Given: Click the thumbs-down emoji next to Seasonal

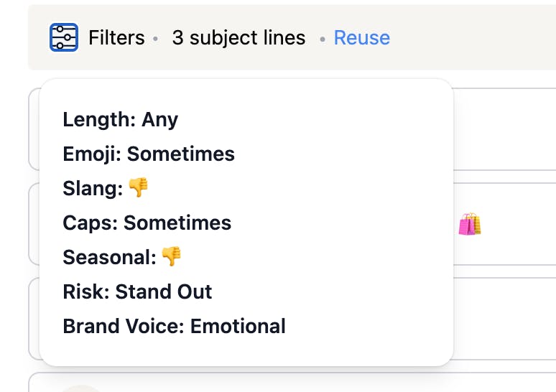Looking at the screenshot, I should click(172, 256).
